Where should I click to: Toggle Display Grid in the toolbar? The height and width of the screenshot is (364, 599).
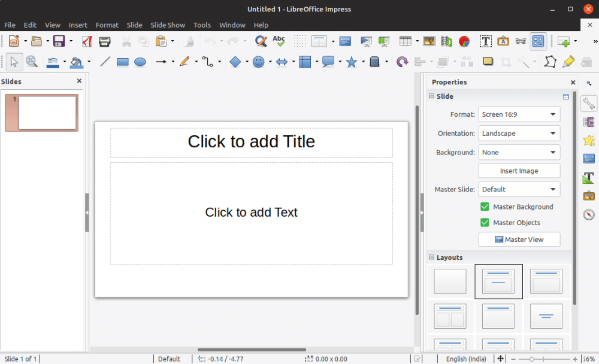click(298, 41)
